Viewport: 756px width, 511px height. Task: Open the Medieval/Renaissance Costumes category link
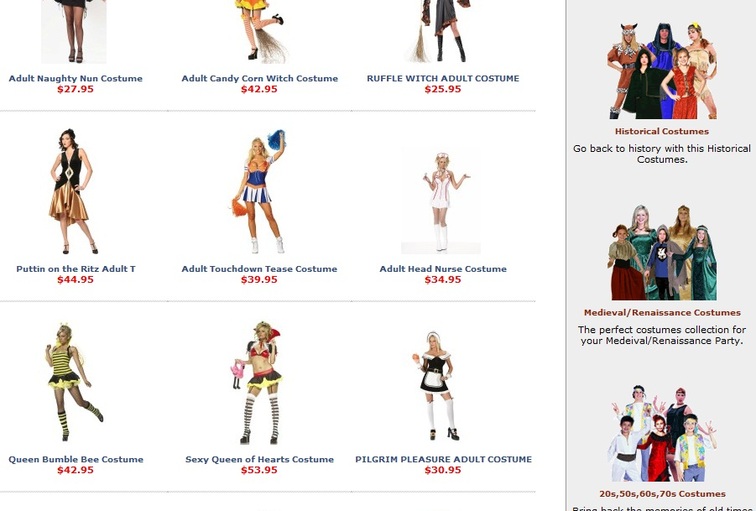(662, 313)
